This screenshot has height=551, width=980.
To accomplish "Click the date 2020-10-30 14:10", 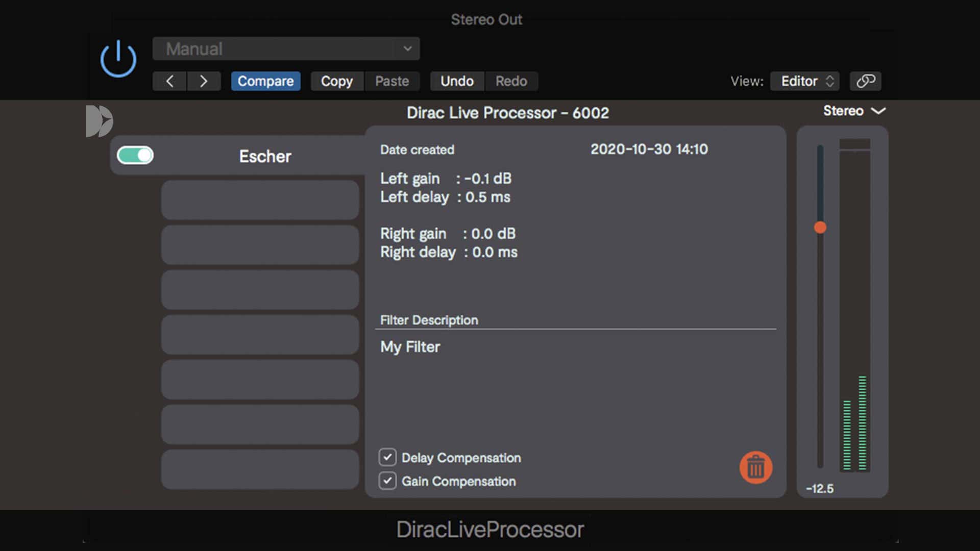I will pyautogui.click(x=649, y=149).
